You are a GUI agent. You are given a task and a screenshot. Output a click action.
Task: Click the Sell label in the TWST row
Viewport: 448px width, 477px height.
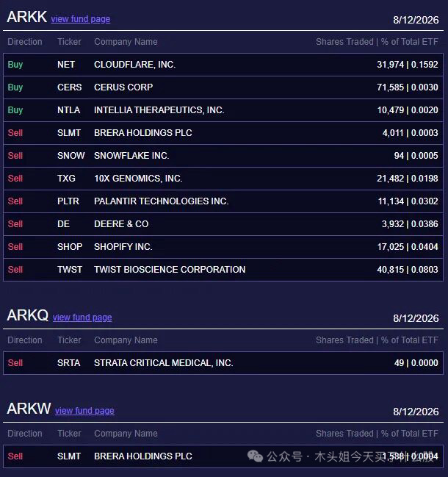(15, 270)
